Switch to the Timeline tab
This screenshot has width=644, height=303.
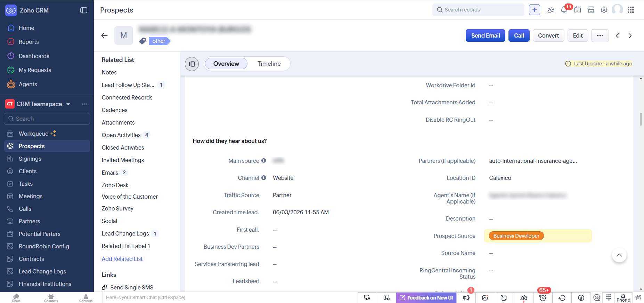click(269, 64)
